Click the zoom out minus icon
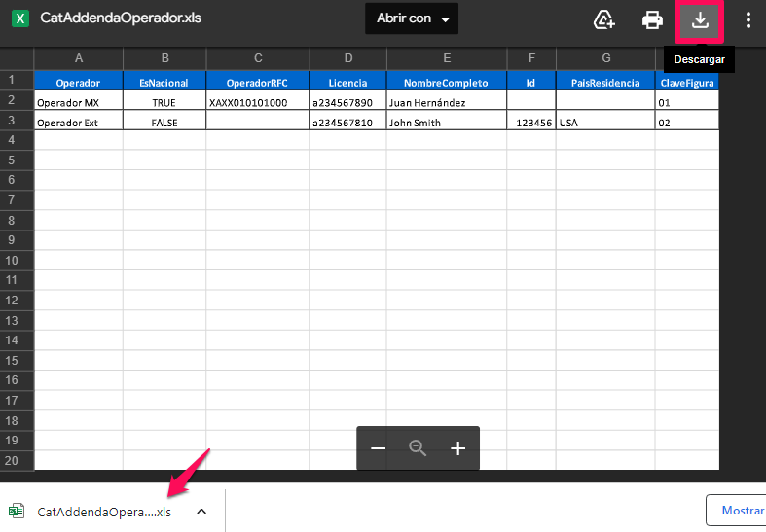Image resolution: width=766 pixels, height=532 pixels. point(379,448)
